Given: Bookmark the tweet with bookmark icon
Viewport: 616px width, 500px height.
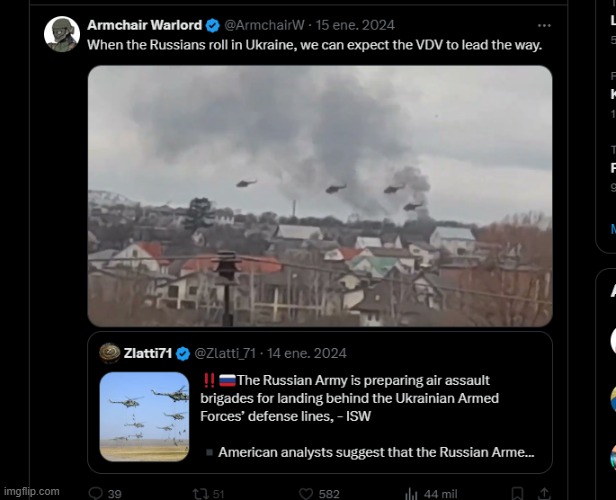Looking at the screenshot, I should pyautogui.click(x=517, y=493).
